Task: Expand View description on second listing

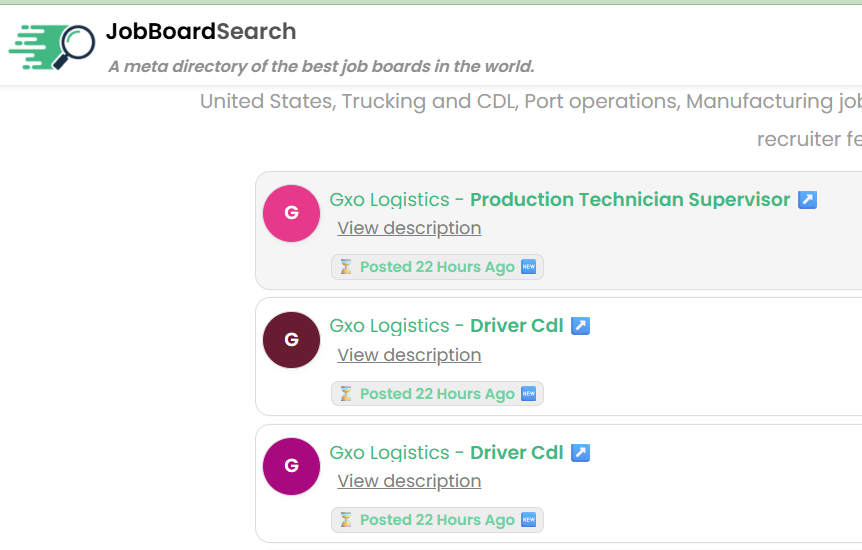Action: pyautogui.click(x=409, y=355)
